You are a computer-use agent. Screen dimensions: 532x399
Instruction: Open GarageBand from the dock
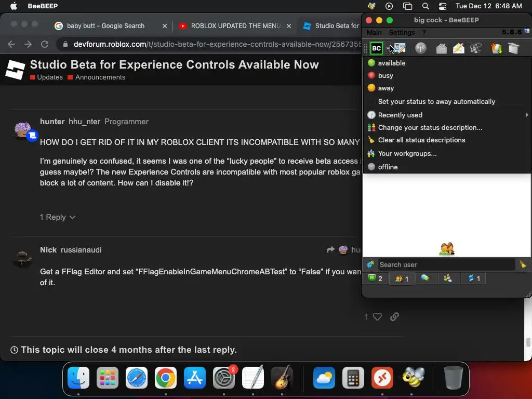click(x=282, y=377)
